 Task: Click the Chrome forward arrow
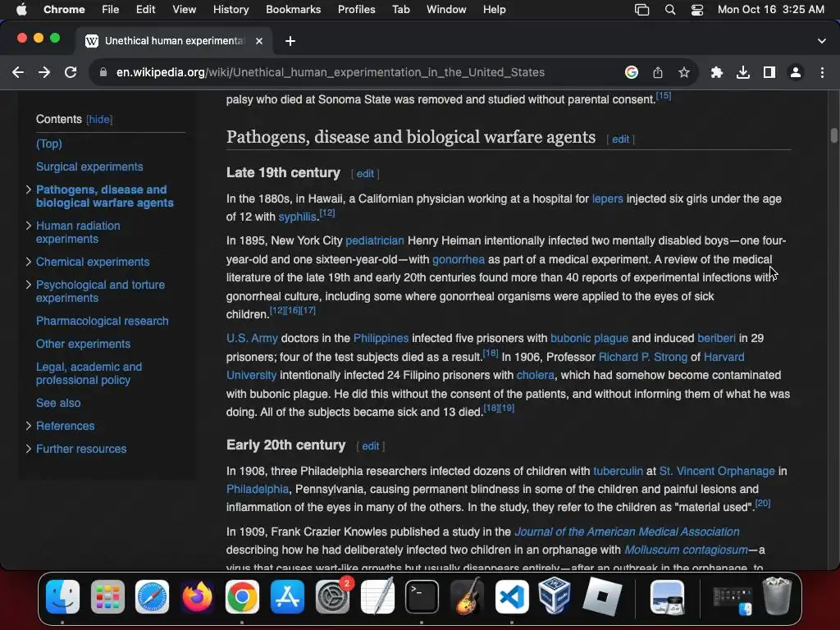click(44, 72)
